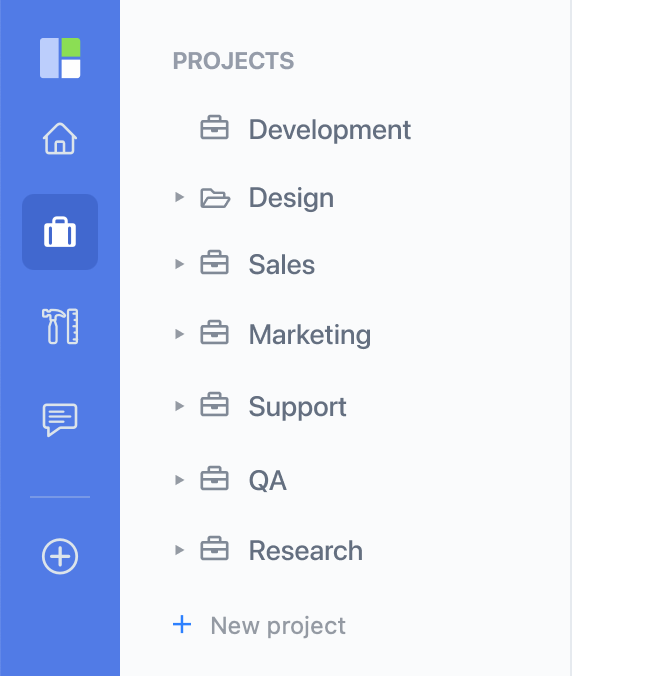The width and height of the screenshot is (672, 676).
Task: Expand the Marketing project arrow
Action: 179,334
